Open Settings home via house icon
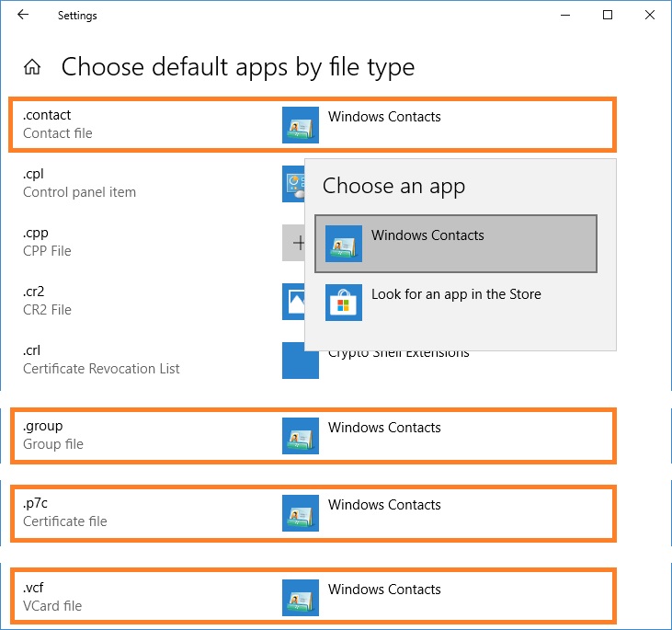This screenshot has width=672, height=630. pos(32,67)
